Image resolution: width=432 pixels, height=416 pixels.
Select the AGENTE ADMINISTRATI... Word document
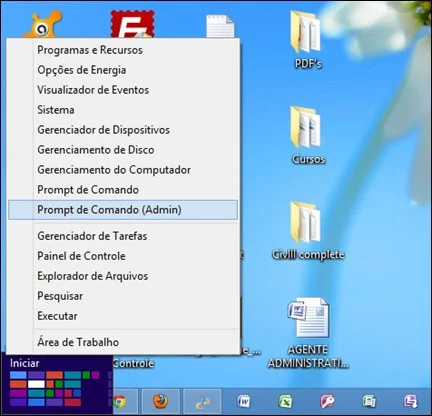[308, 333]
